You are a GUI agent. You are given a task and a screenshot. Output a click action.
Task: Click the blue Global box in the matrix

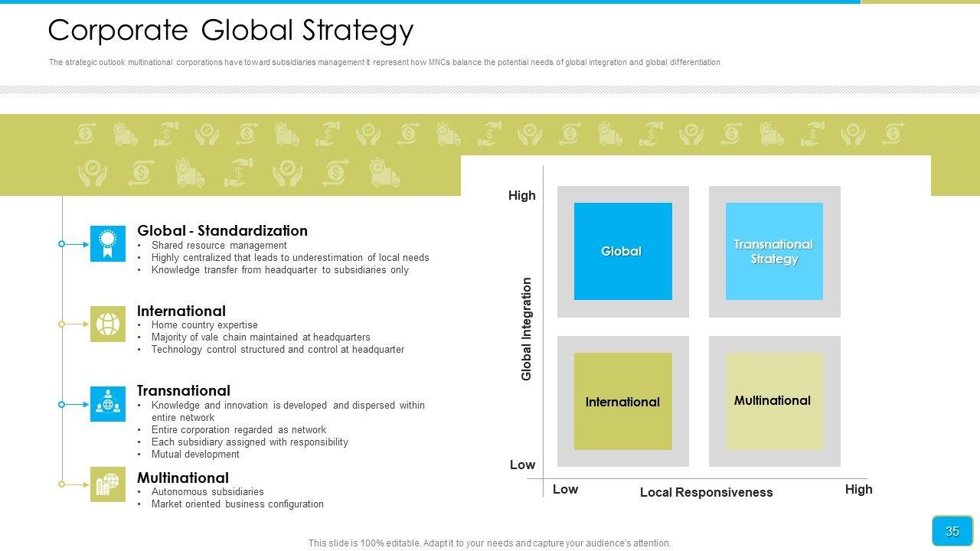(623, 251)
